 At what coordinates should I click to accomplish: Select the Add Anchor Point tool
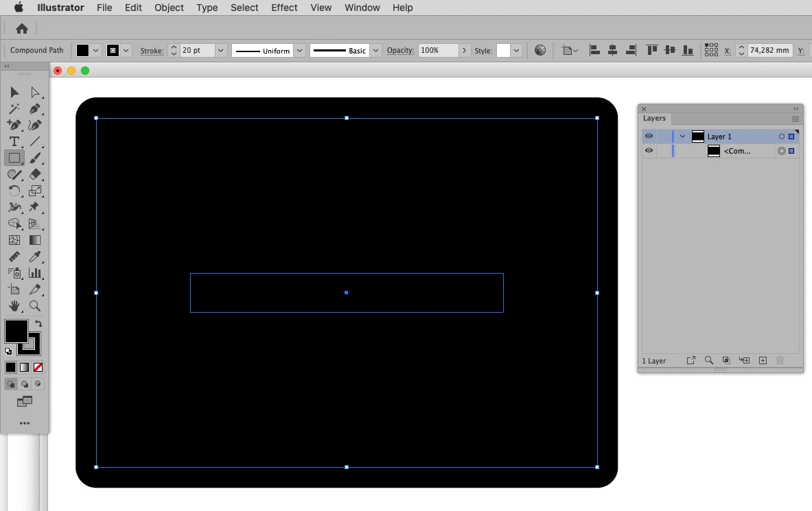click(x=14, y=126)
